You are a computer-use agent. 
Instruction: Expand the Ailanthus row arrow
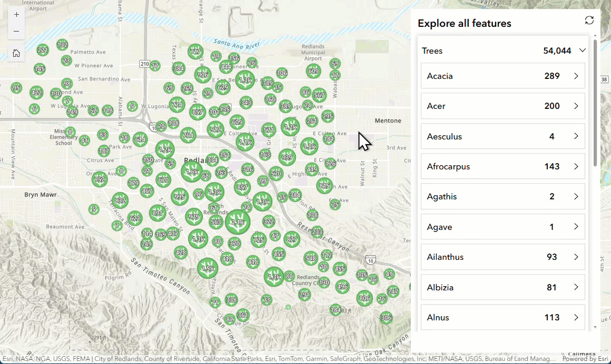click(576, 257)
